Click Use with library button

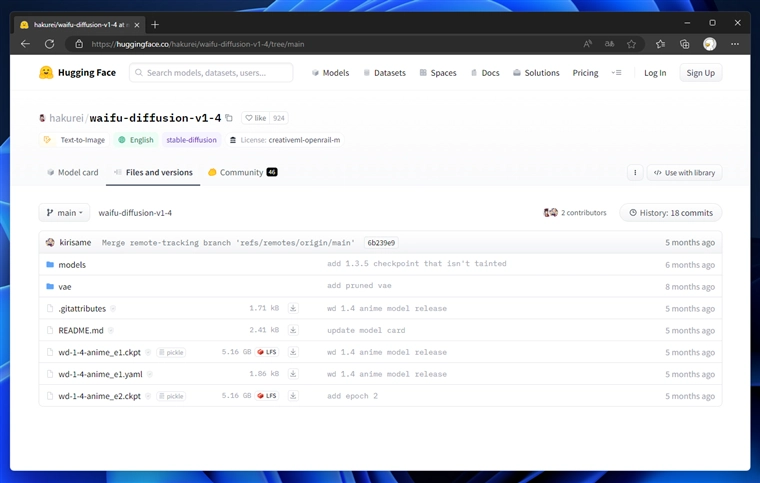coord(684,172)
